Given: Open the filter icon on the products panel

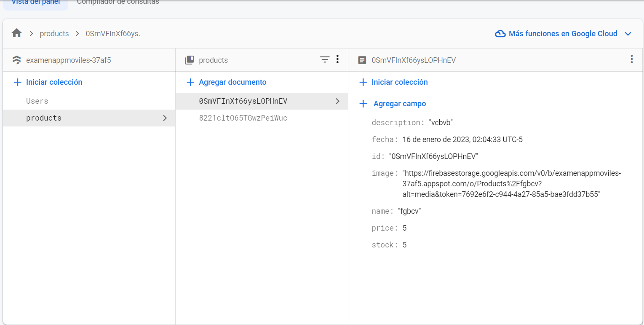Looking at the screenshot, I should click(x=324, y=59).
